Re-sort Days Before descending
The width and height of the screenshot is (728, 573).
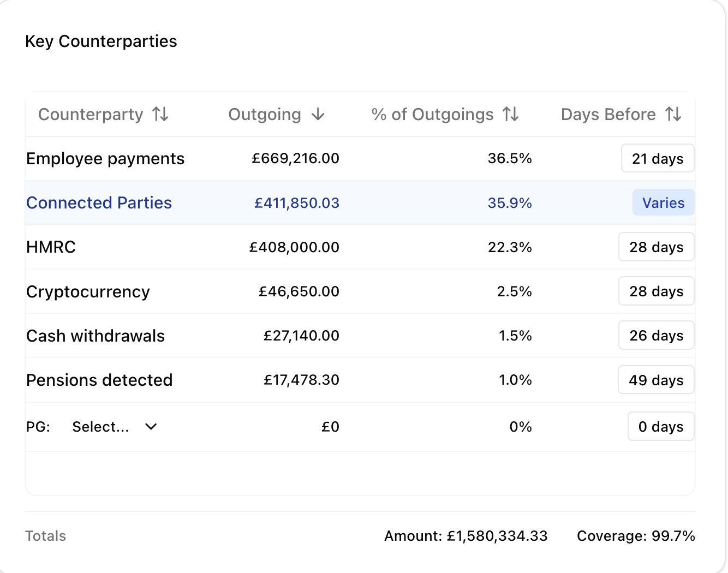[674, 114]
